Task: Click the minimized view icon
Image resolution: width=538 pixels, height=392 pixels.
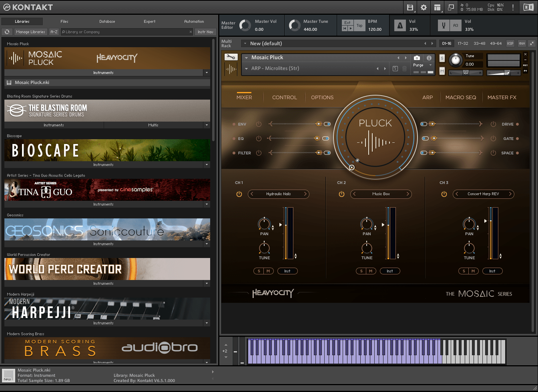Action: (451, 7)
